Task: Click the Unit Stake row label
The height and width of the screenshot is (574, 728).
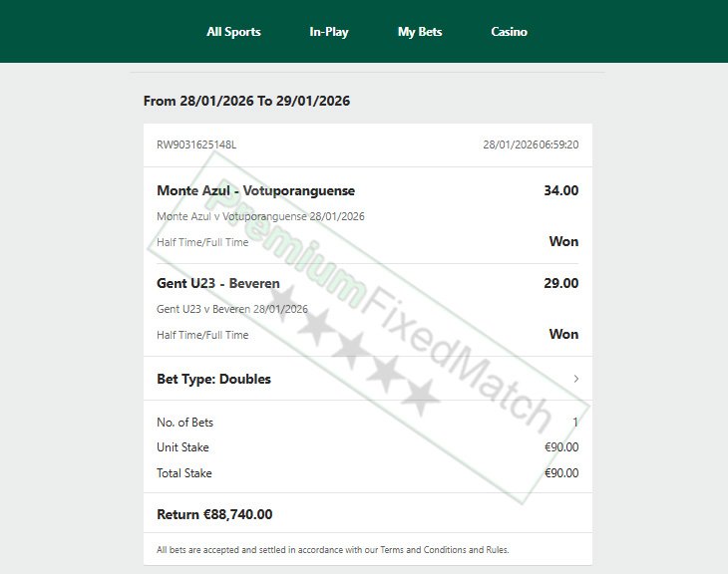Action: tap(182, 447)
